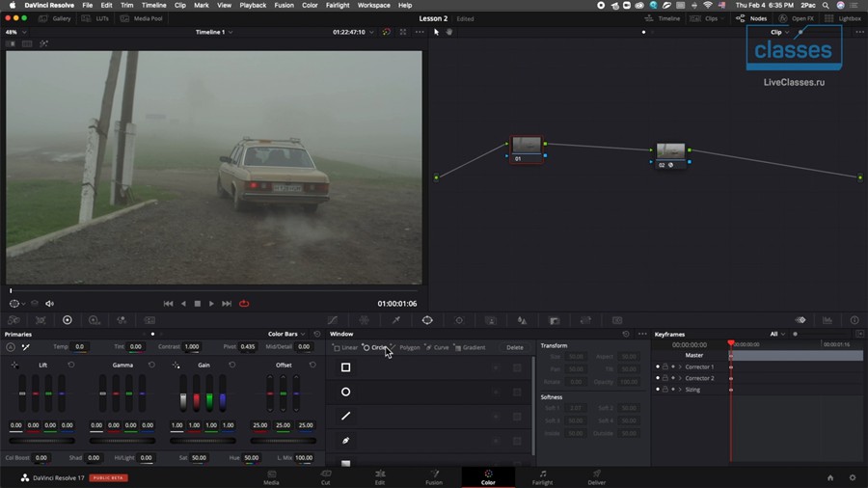Add a Linear window
Screen dimensions: 868x488
[x=345, y=347]
